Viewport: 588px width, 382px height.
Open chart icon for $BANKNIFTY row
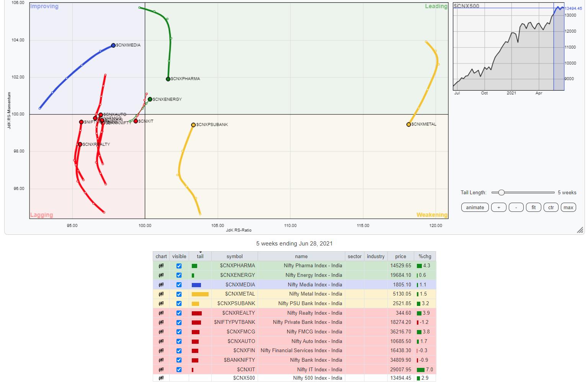point(161,360)
